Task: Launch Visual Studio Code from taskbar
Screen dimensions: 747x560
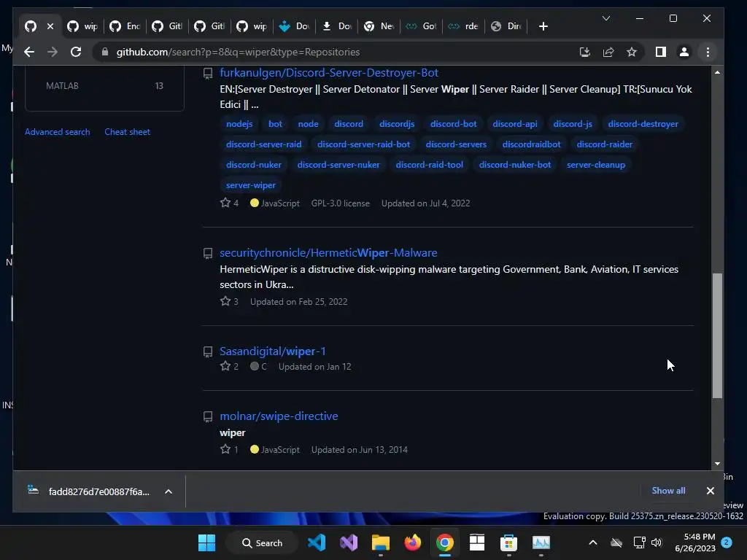Action: point(317,542)
